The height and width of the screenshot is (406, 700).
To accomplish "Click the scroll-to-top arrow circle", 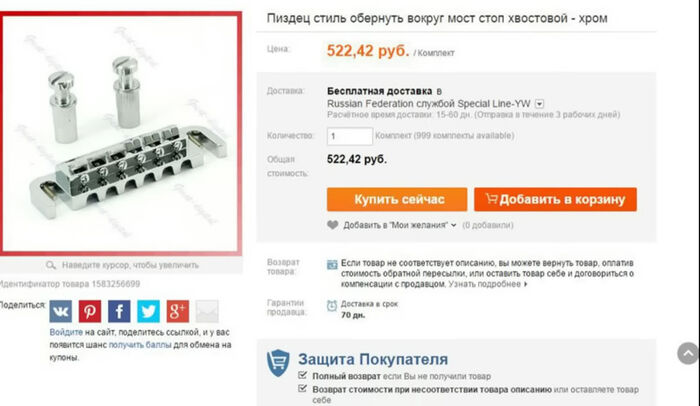I will coord(688,353).
